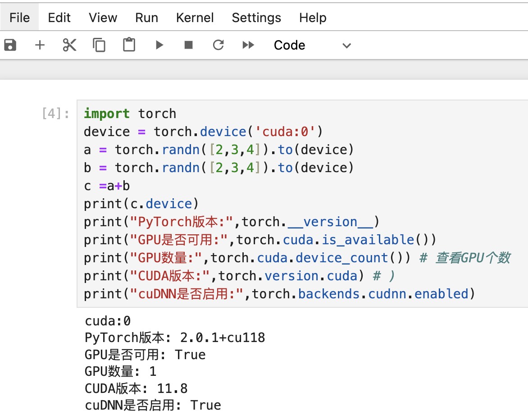
Task: Restart the kernel with the circular arrow icon
Action: point(218,45)
